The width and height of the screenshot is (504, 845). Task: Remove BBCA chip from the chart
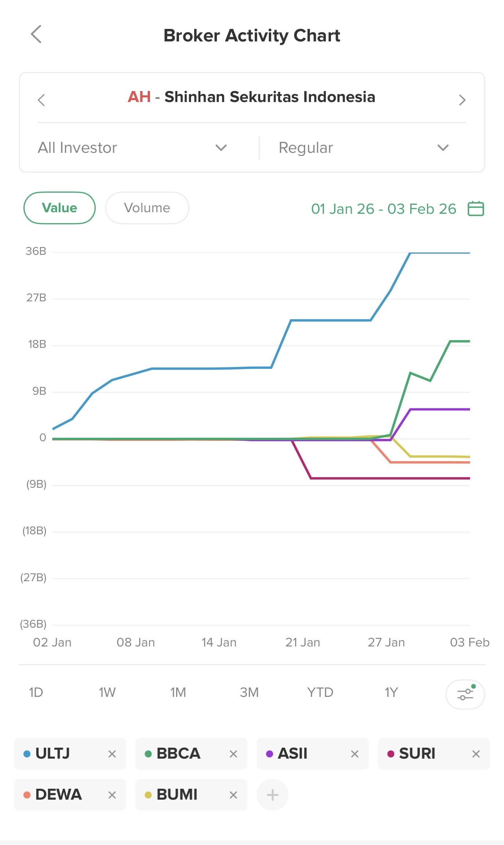[233, 754]
